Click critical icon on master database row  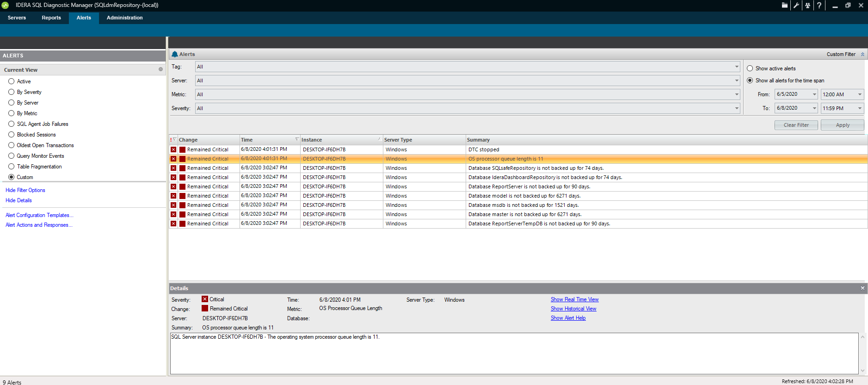173,214
